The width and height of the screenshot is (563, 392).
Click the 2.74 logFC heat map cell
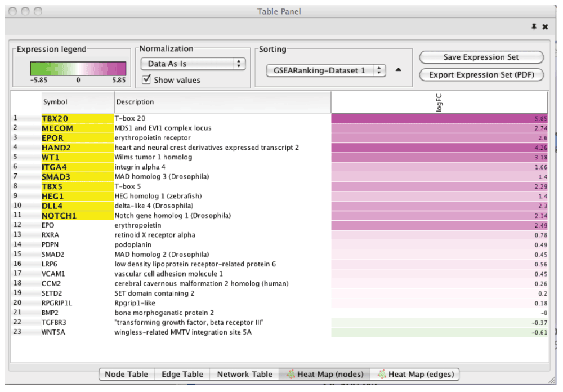tap(440, 128)
